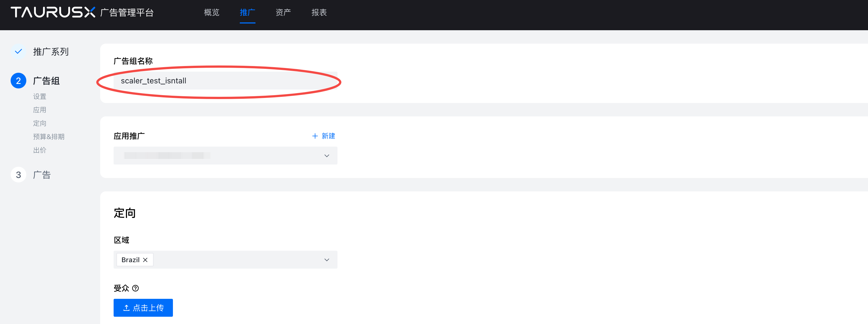Expand the 区域 dropdown chevron
Screen dimensions: 868x324
point(327,260)
